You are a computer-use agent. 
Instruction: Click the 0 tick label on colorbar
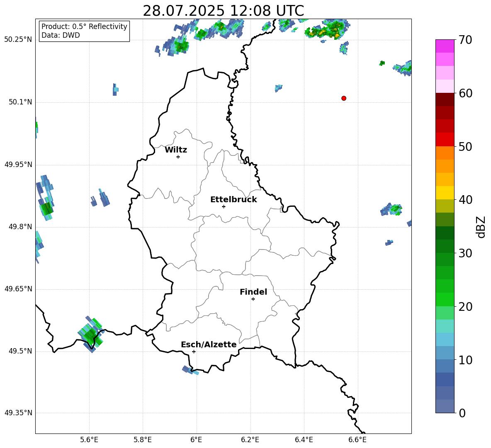[462, 413]
